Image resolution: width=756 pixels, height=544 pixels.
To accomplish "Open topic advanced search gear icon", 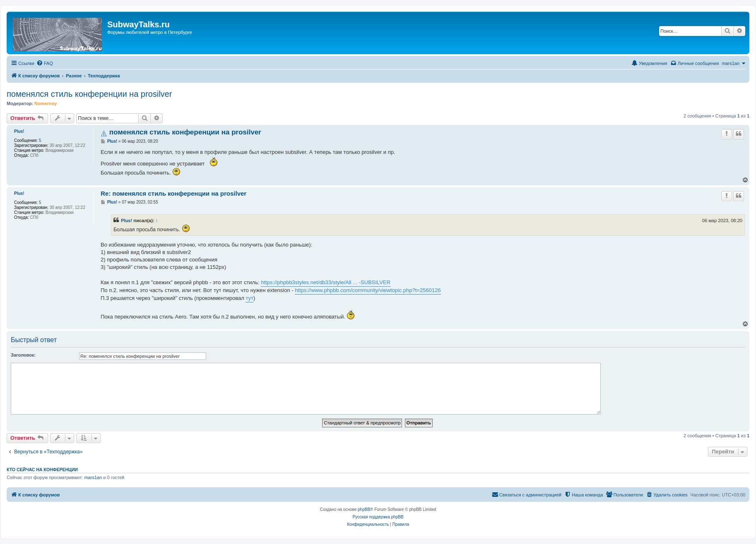I will pos(156,118).
